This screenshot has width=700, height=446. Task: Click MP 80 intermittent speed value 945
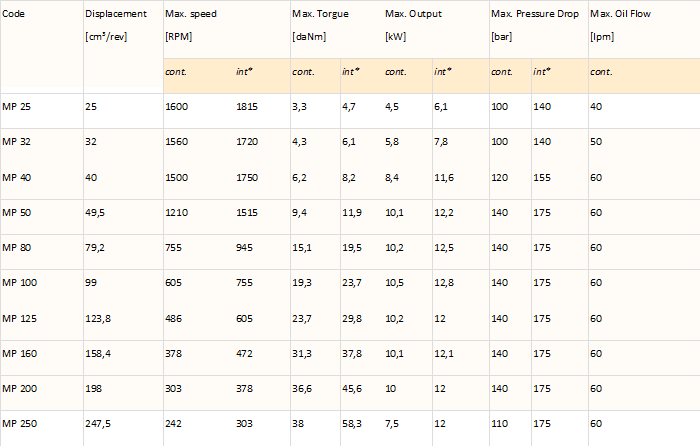click(x=244, y=248)
